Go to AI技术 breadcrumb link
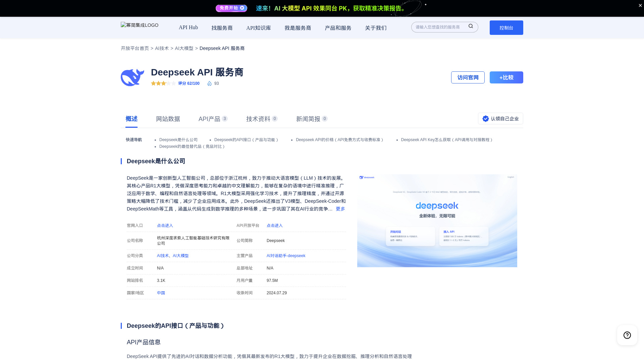 (162, 48)
